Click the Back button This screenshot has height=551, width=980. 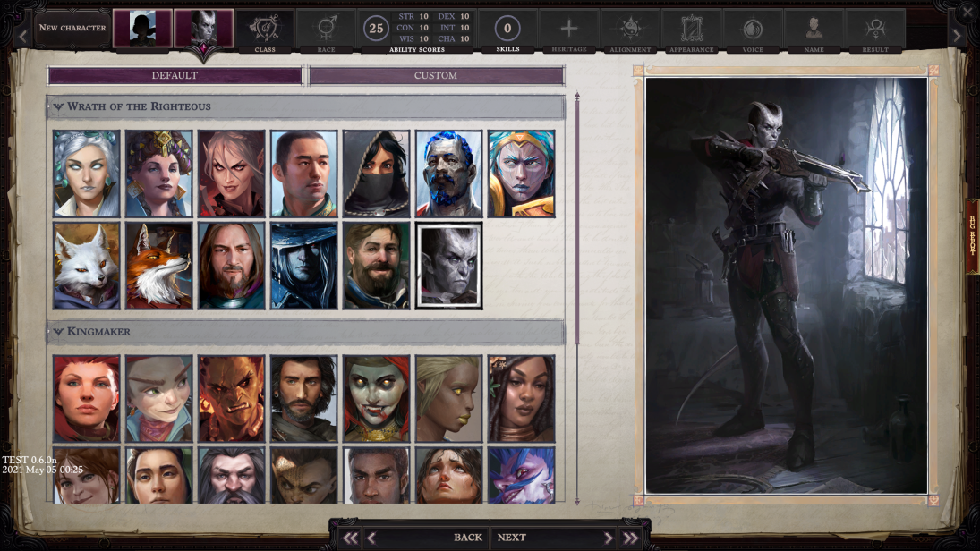[467, 538]
